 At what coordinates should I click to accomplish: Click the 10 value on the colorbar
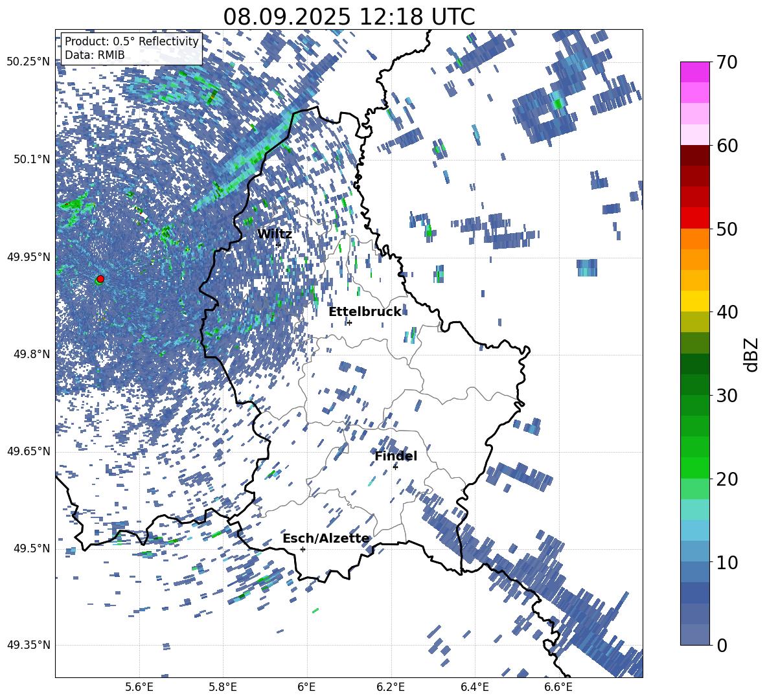point(727,562)
